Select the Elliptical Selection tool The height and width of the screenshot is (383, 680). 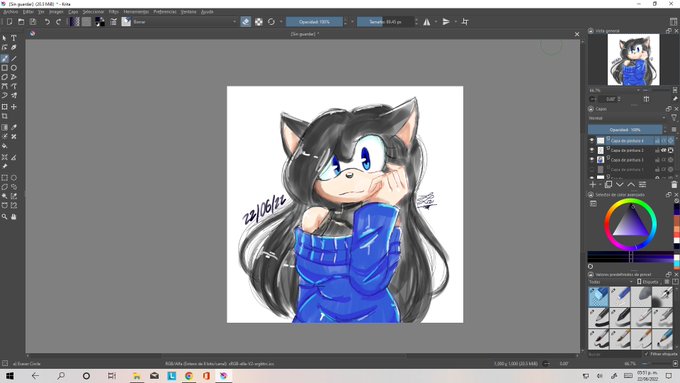[14, 178]
